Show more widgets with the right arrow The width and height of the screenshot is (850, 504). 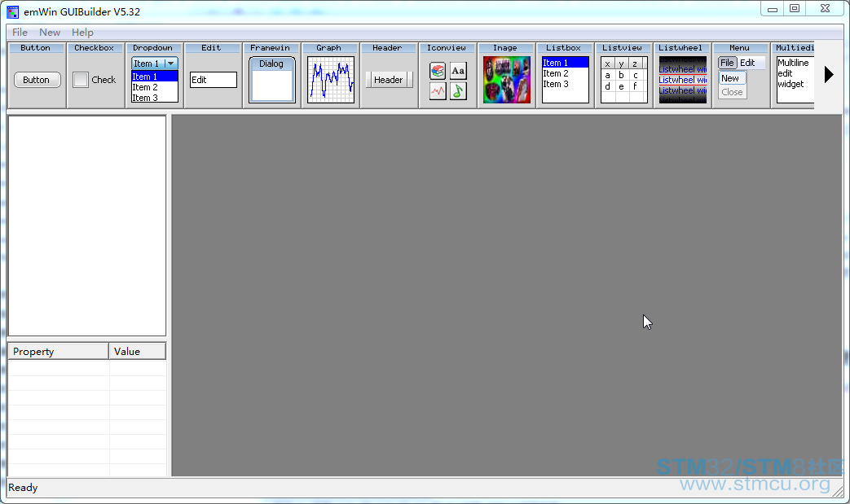coord(828,75)
